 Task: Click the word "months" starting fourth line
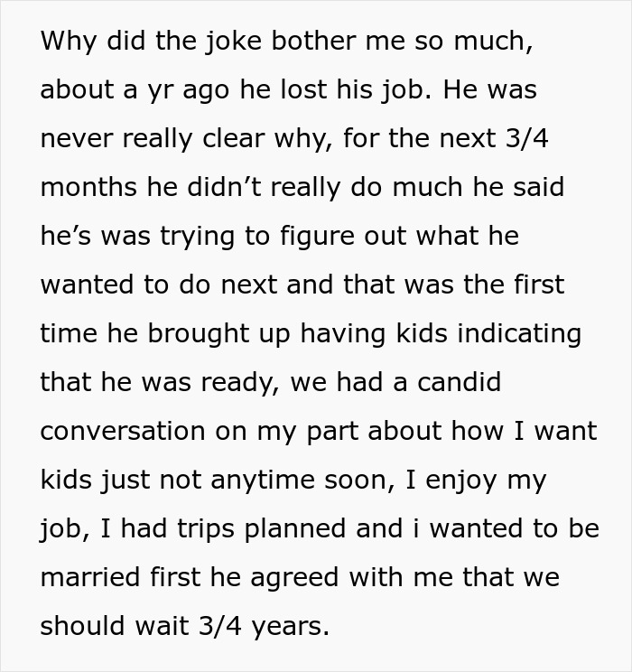pos(88,187)
